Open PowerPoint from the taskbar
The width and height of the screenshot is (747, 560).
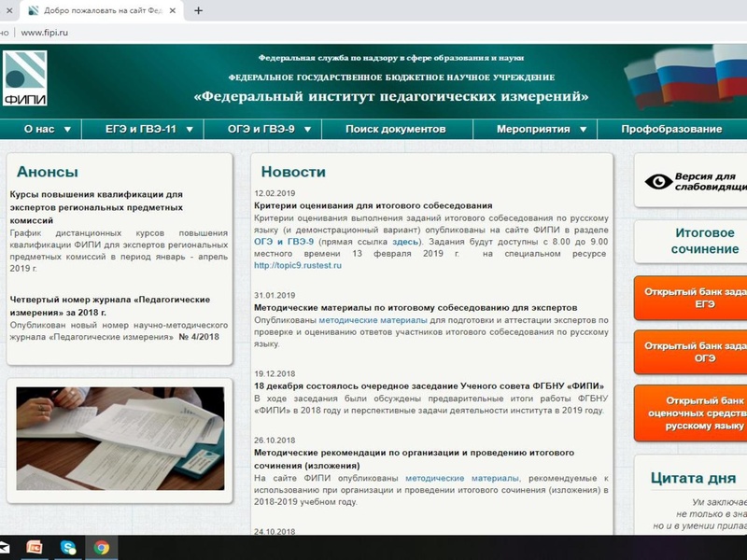pyautogui.click(x=34, y=548)
